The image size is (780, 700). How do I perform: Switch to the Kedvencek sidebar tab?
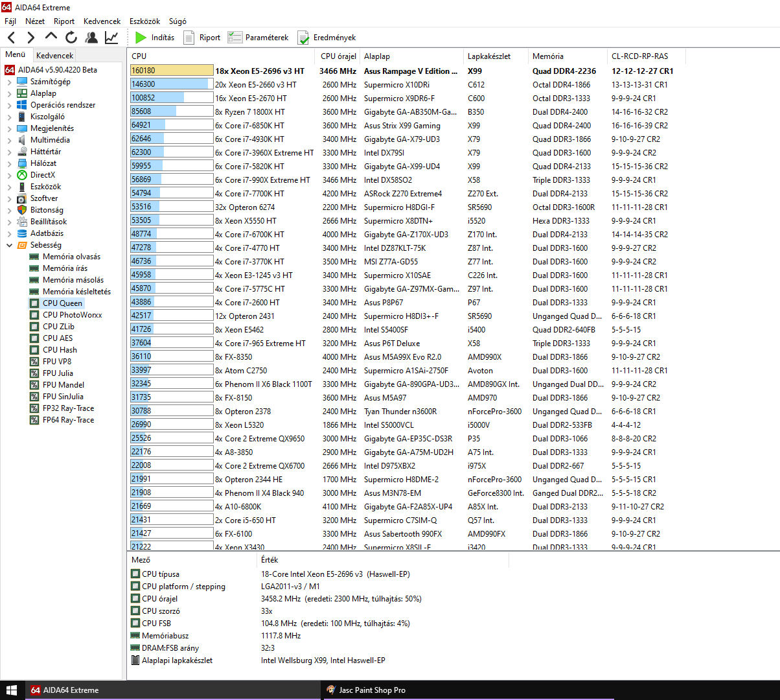pos(54,56)
